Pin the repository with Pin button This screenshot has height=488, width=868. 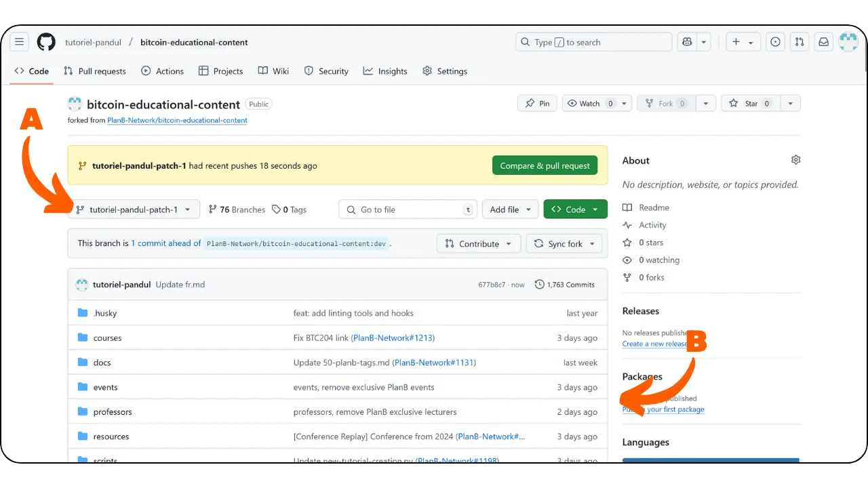[x=538, y=104]
